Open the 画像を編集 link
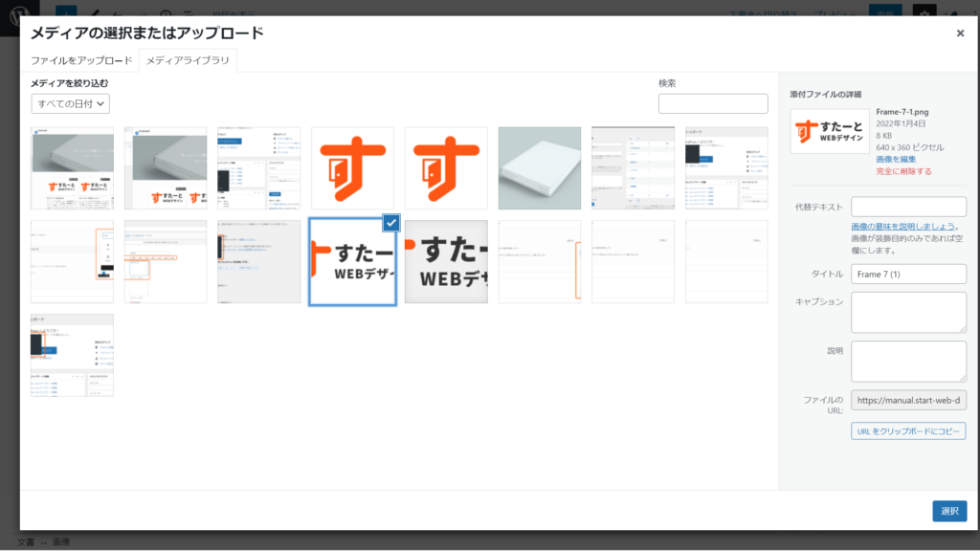 coord(895,160)
